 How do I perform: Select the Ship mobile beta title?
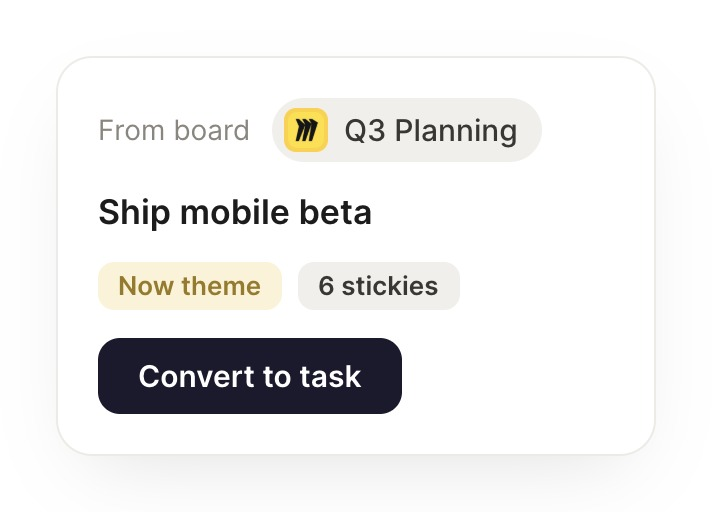pos(235,212)
